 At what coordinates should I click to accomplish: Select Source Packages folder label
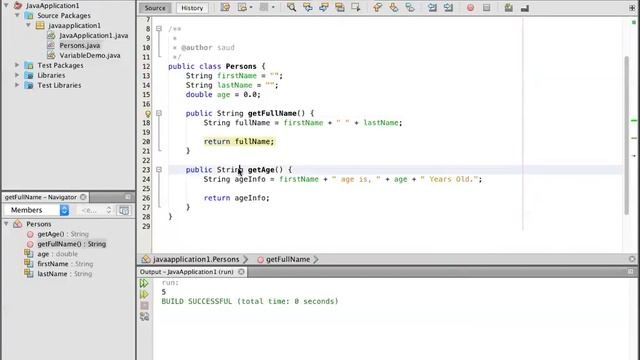tap(64, 16)
